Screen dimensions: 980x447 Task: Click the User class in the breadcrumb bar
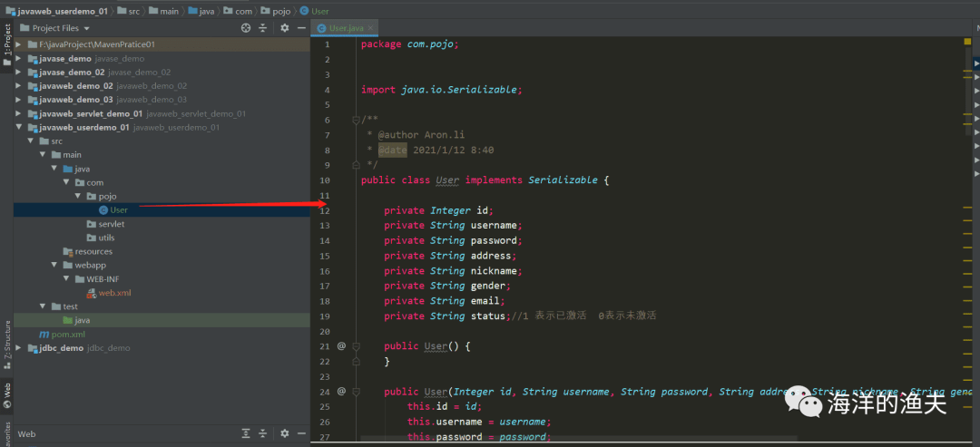[x=315, y=11]
